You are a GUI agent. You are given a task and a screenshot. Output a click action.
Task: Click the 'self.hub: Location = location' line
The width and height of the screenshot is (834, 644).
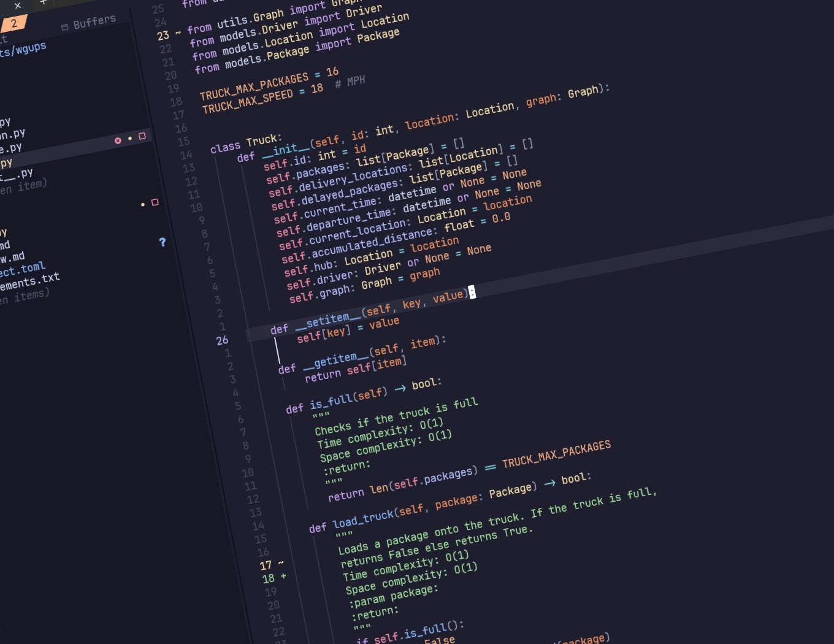coord(370,258)
